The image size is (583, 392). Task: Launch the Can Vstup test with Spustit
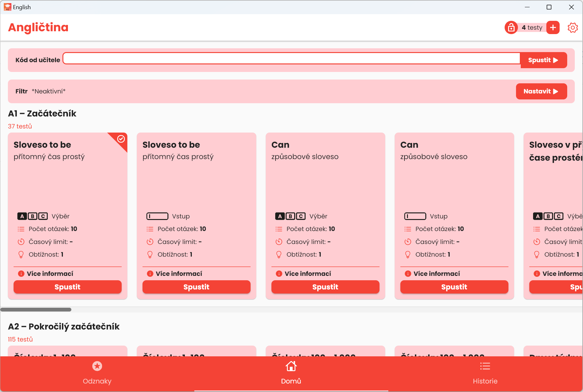454,287
